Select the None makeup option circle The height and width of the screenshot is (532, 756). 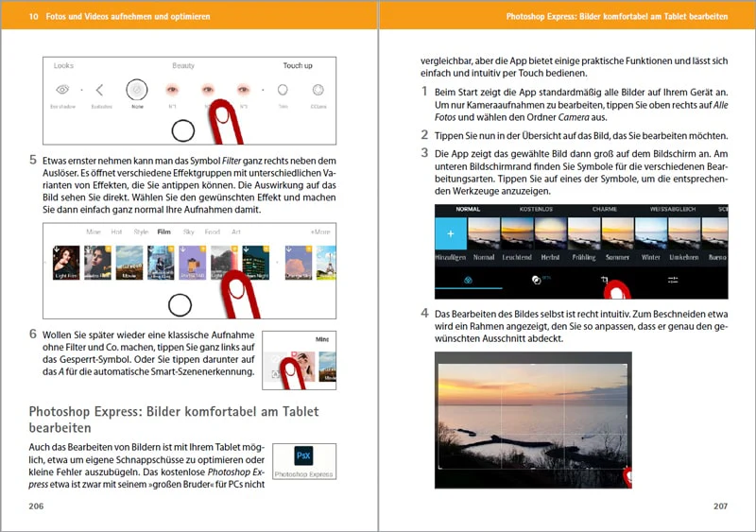(137, 90)
